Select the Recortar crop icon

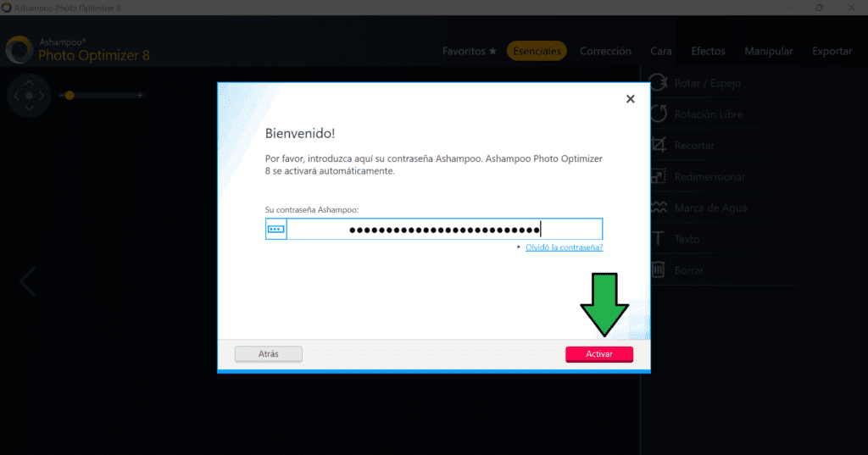[658, 145]
